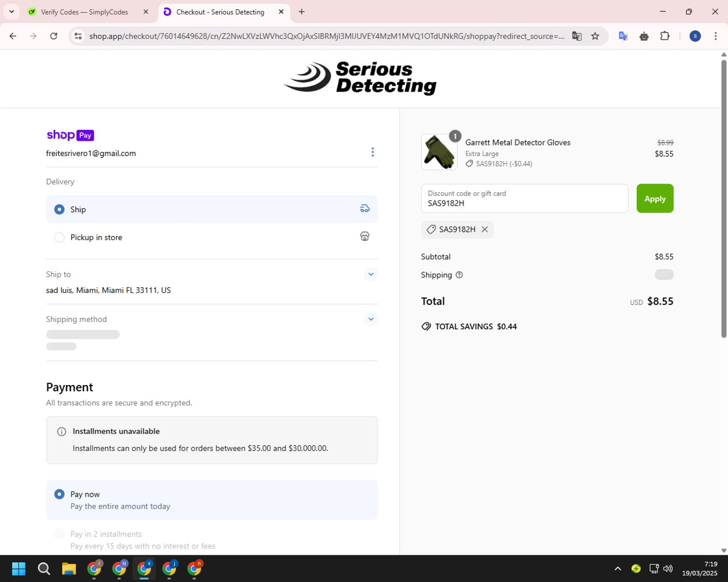
Task: Select the Pay now radio button
Action: tap(59, 494)
